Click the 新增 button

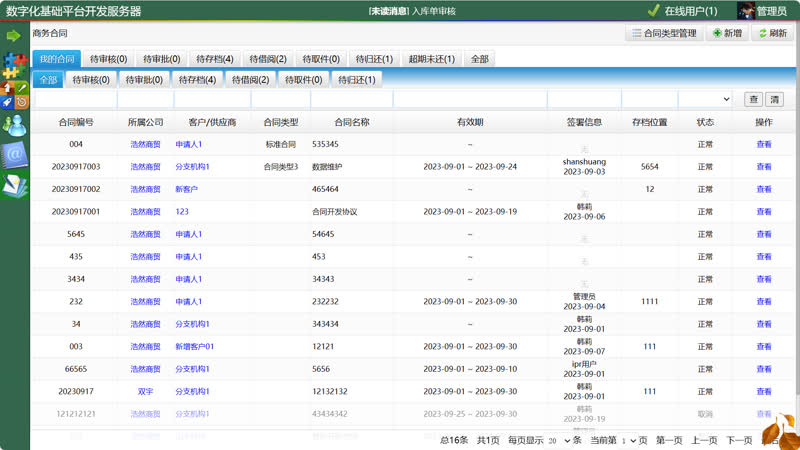click(x=726, y=33)
